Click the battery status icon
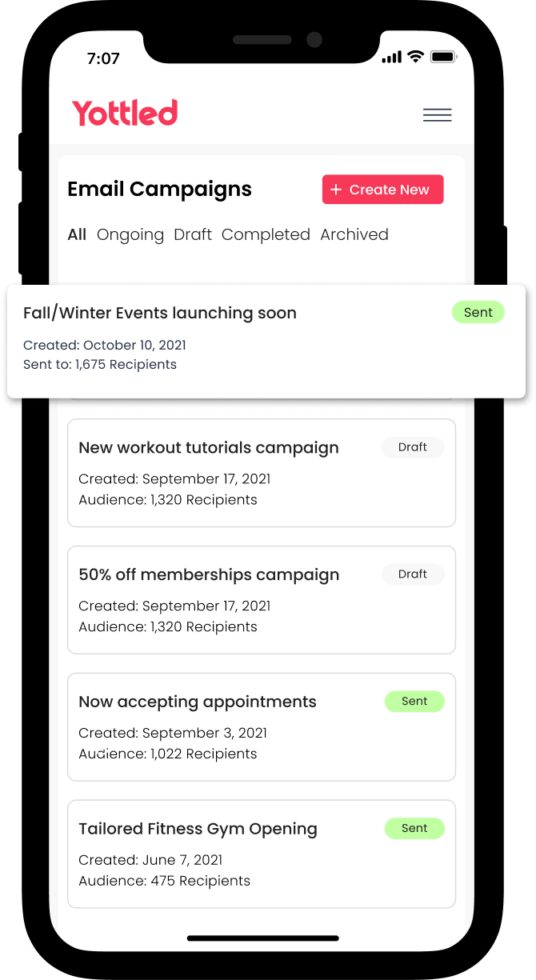 442,57
